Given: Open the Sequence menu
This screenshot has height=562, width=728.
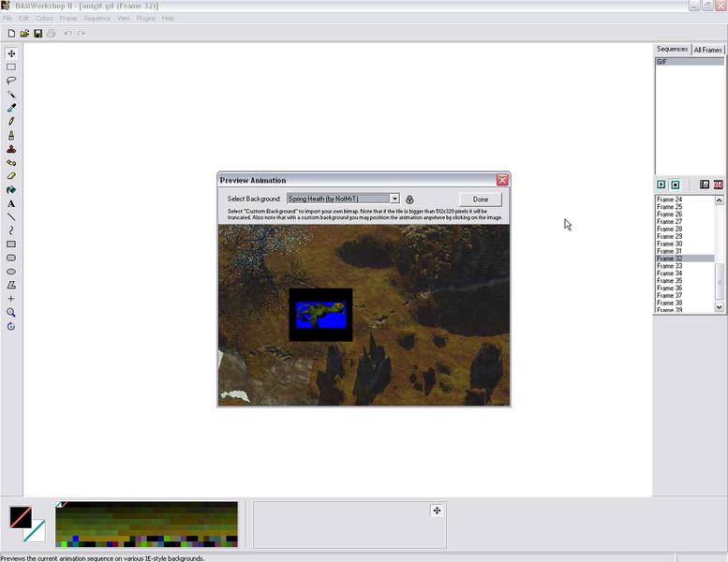Looking at the screenshot, I should 97,18.
